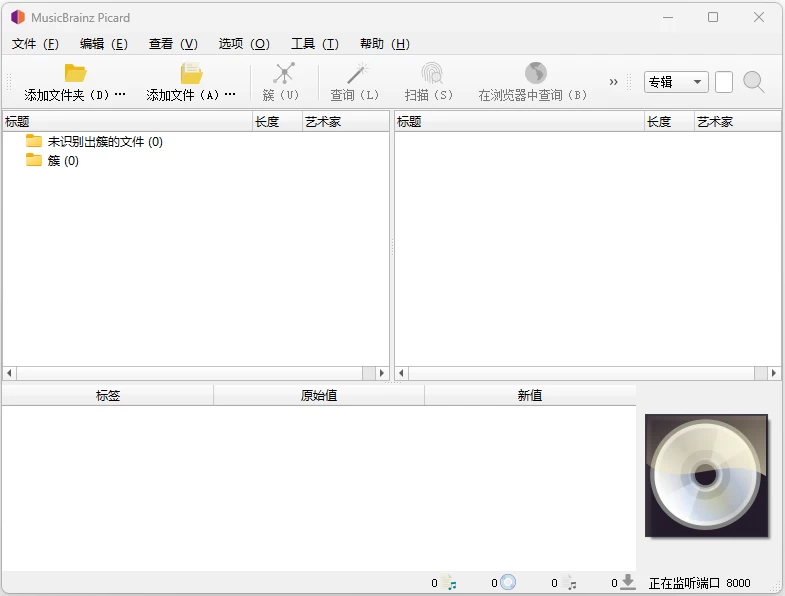785x596 pixels.
Task: Select the 未识别出簇的文件 (0) tree folder
Action: [x=104, y=142]
